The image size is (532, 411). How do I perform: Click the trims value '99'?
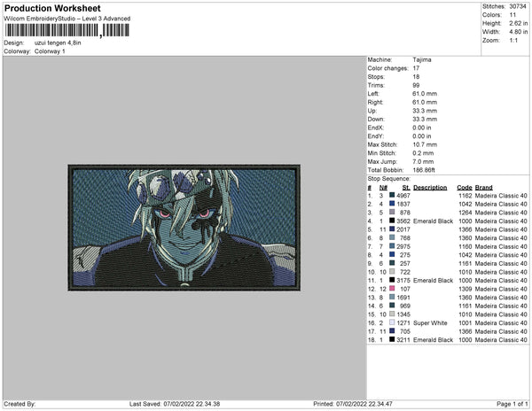[x=416, y=85]
